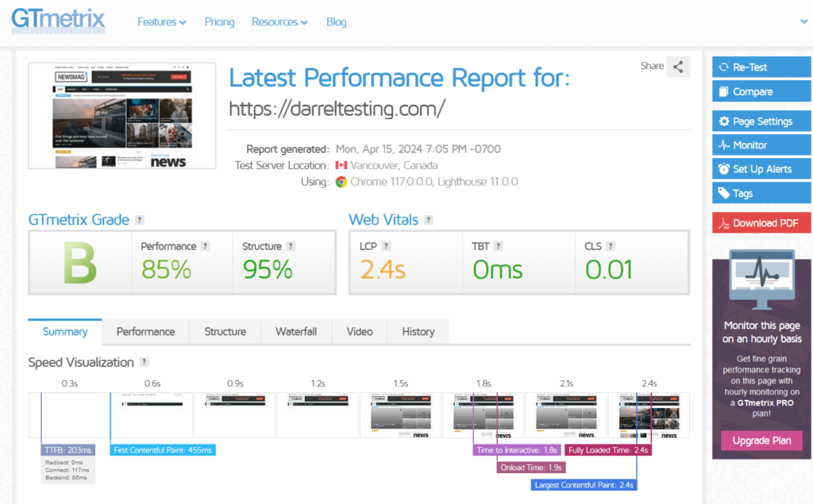Click the Share text link

[x=652, y=66]
